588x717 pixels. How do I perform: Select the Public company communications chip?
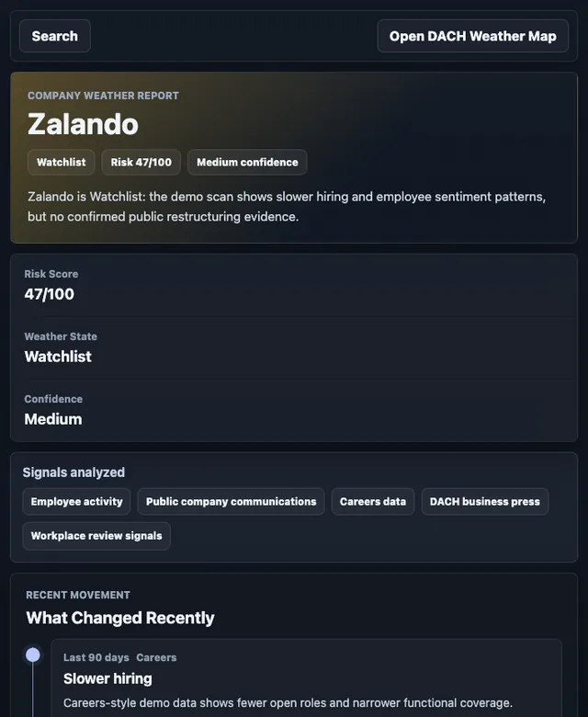click(x=232, y=502)
